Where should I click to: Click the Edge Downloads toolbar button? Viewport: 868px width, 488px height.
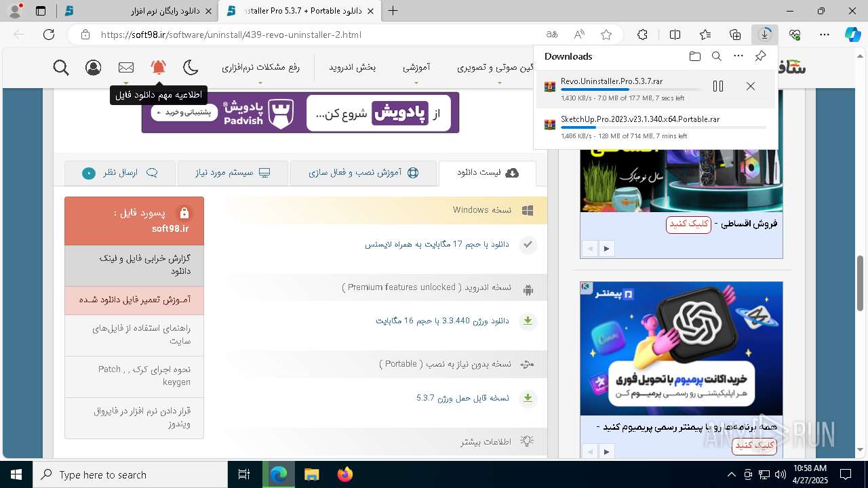pyautogui.click(x=765, y=35)
